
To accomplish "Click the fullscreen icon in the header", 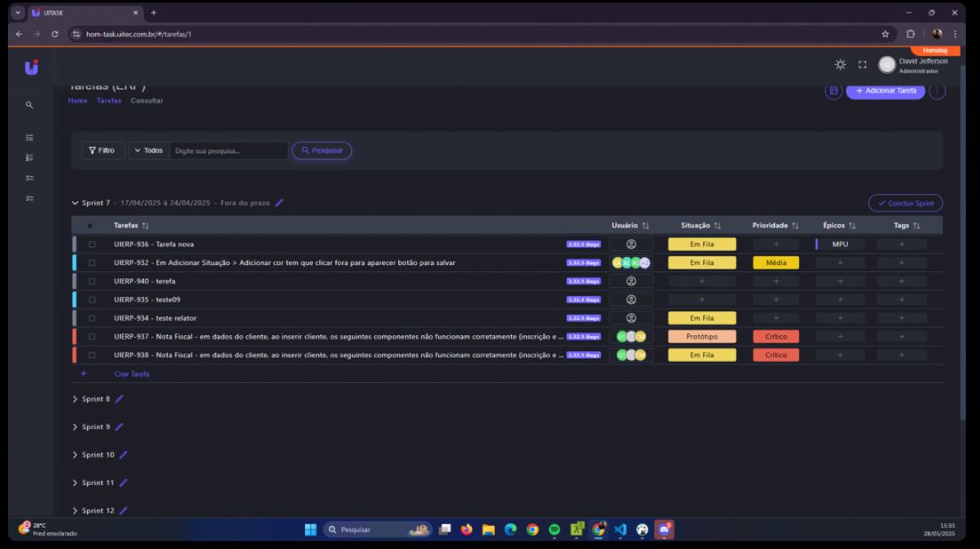I will (860, 65).
